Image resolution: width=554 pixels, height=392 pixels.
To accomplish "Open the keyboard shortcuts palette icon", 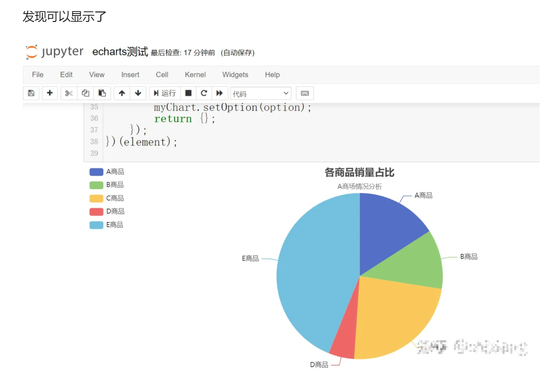I will coord(304,93).
